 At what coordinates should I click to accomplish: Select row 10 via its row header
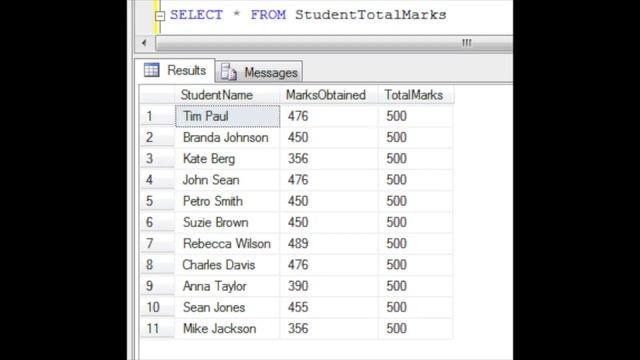coord(157,307)
